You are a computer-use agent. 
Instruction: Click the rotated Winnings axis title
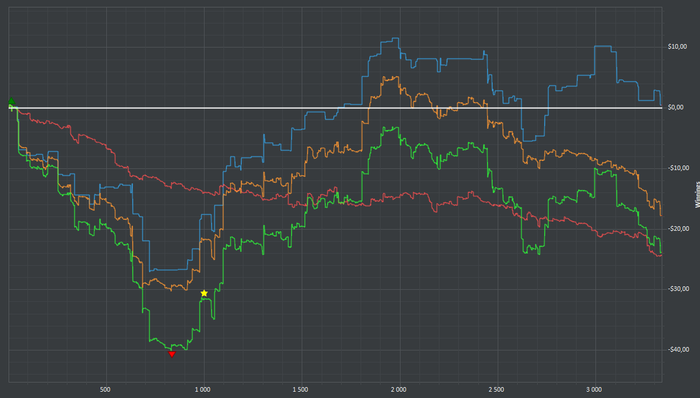click(x=697, y=195)
